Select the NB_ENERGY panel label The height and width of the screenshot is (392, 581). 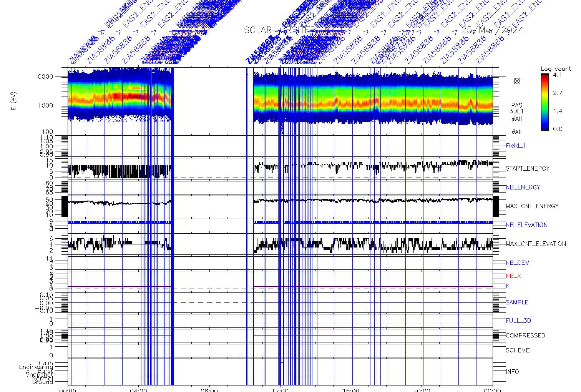[523, 188]
